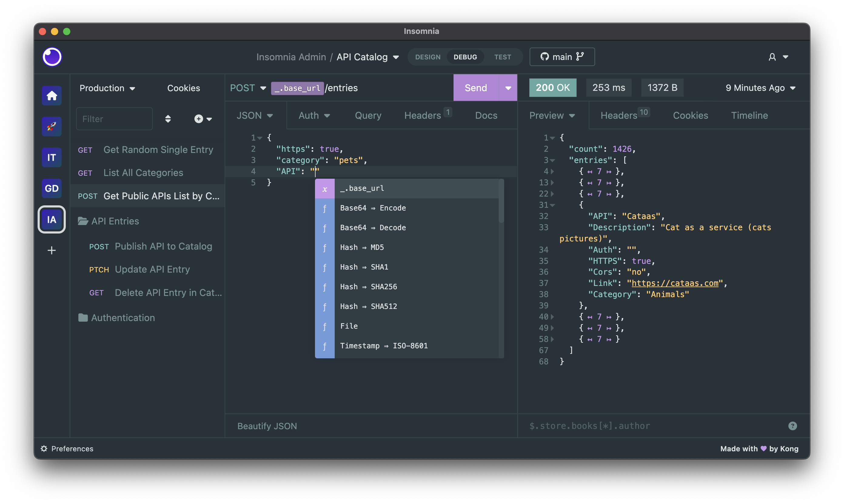Toggle the Insomnia home dashboard icon

click(52, 95)
